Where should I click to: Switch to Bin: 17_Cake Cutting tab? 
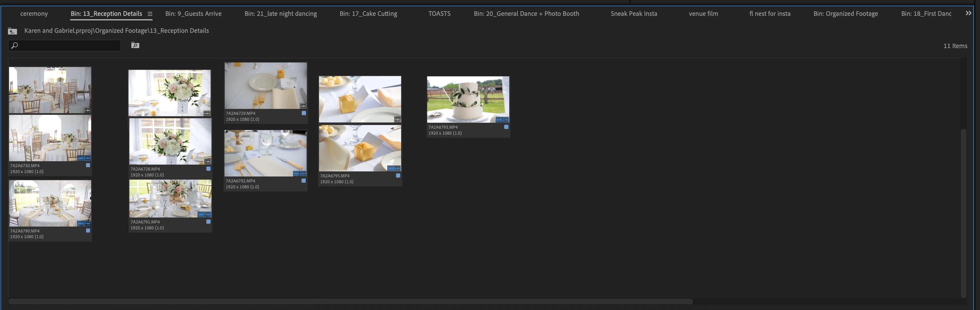pyautogui.click(x=368, y=14)
